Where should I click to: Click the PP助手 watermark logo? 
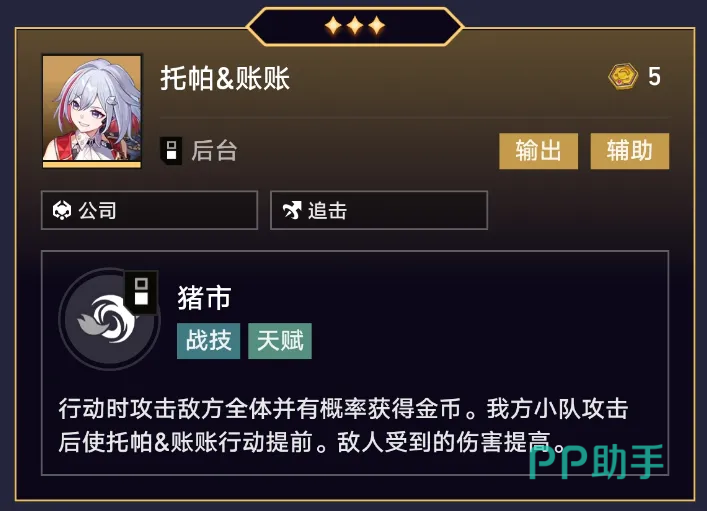point(596,460)
